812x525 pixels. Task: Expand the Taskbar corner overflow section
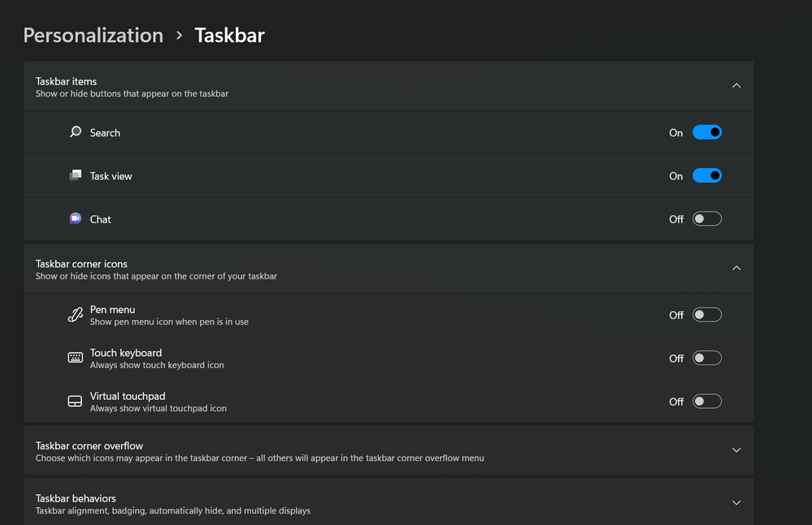[x=736, y=449]
